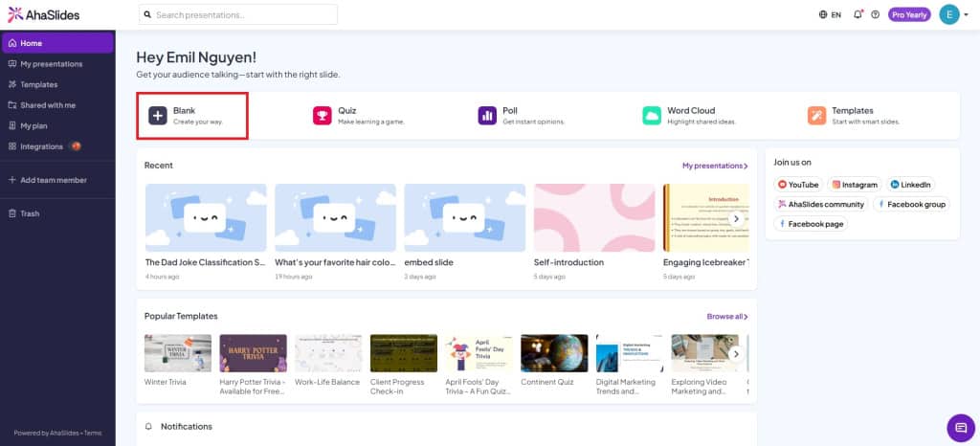Viewport: 980px width, 446px height.
Task: Open the Facebook group link
Action: (x=911, y=204)
